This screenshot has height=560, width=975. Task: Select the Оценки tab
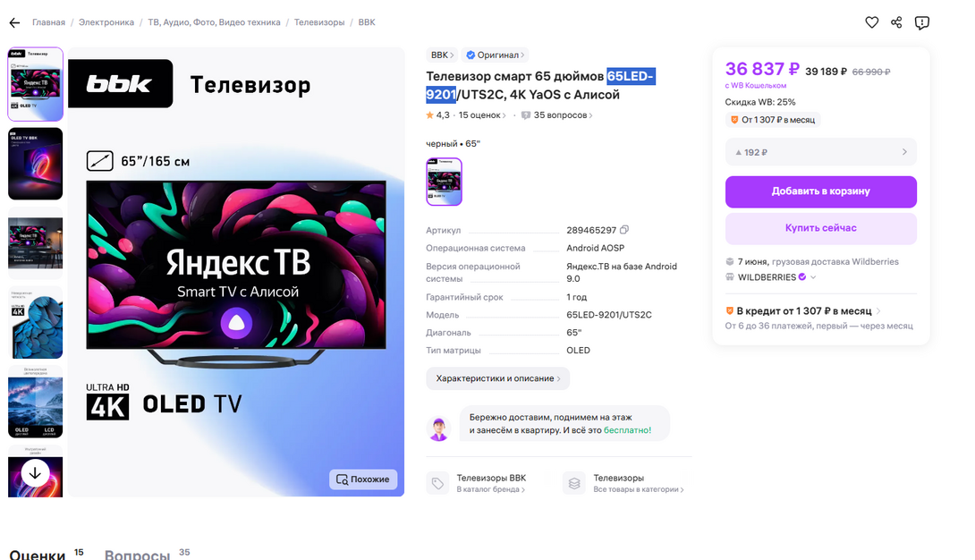click(x=38, y=554)
